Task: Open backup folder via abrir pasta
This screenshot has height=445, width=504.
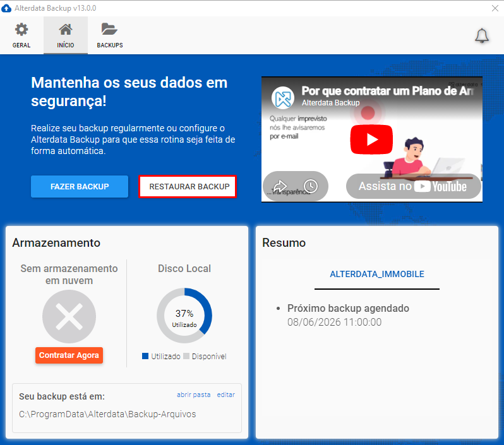Action: pyautogui.click(x=193, y=395)
